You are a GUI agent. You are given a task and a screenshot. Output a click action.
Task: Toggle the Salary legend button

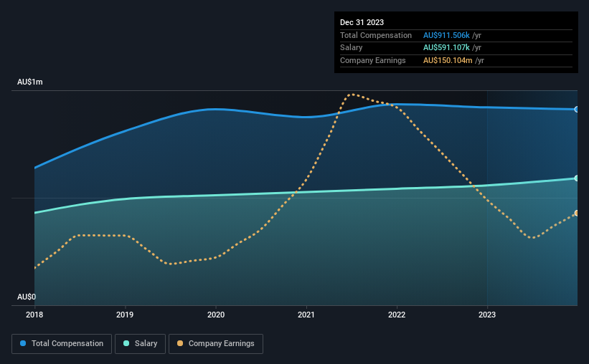(140, 344)
